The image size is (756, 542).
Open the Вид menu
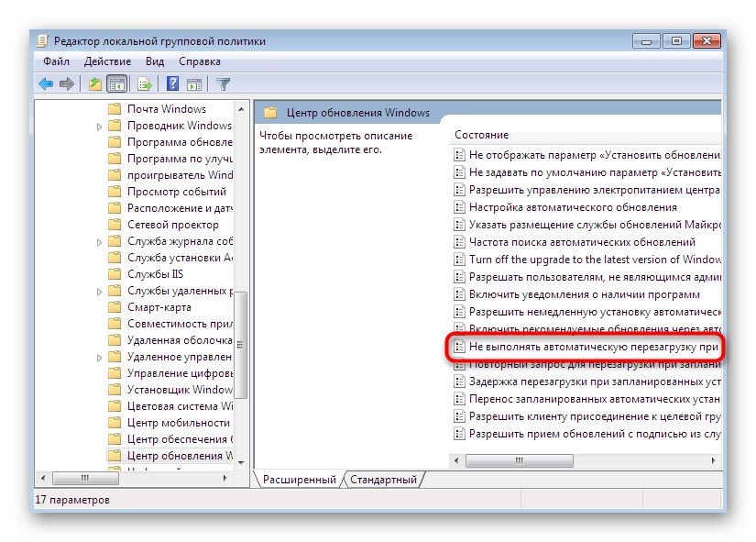click(155, 61)
